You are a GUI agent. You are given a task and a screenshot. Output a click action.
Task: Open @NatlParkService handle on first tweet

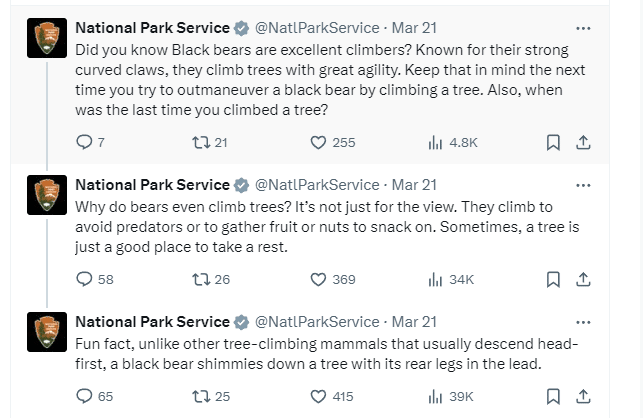click(318, 28)
